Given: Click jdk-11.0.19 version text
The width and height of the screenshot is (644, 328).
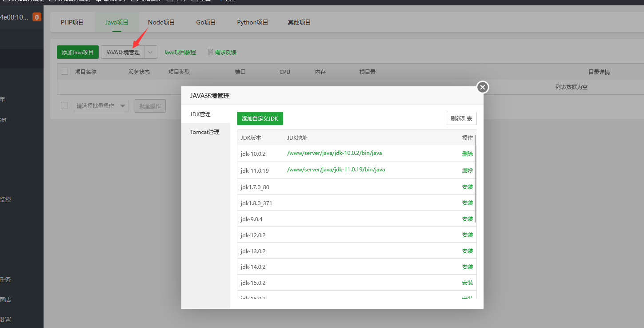Looking at the screenshot, I should click(x=255, y=170).
